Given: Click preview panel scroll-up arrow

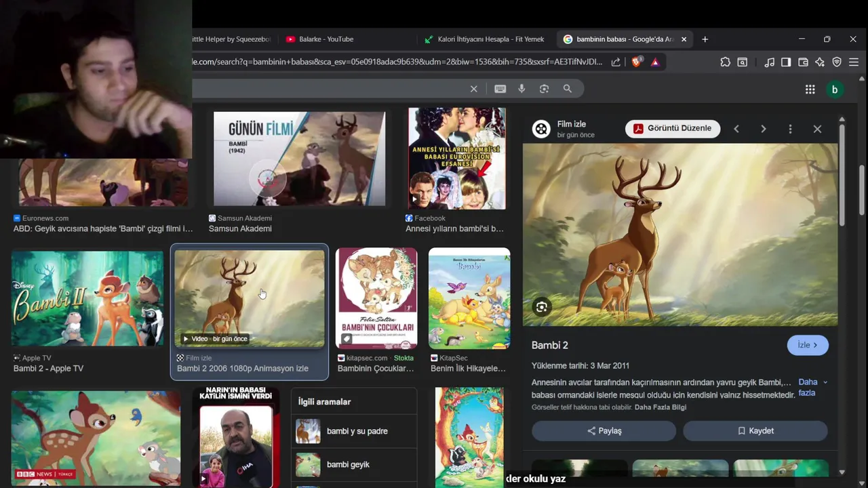Looking at the screenshot, I should click(x=842, y=119).
